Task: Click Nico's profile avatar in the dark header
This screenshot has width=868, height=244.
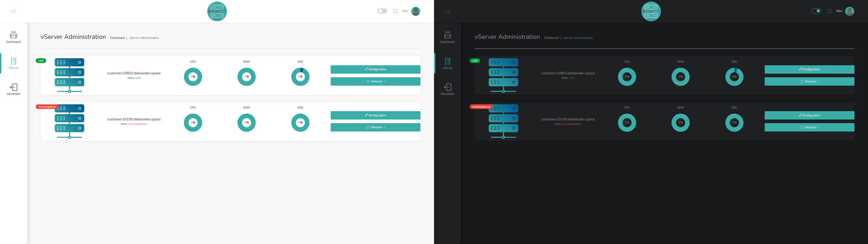Action: [x=849, y=11]
